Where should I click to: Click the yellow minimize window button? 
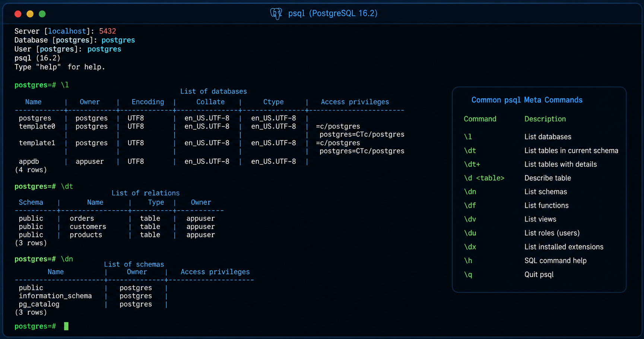pyautogui.click(x=30, y=14)
